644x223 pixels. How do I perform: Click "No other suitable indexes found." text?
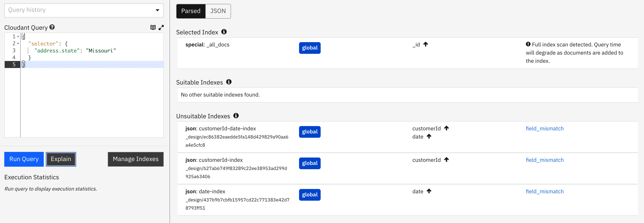[x=220, y=95]
